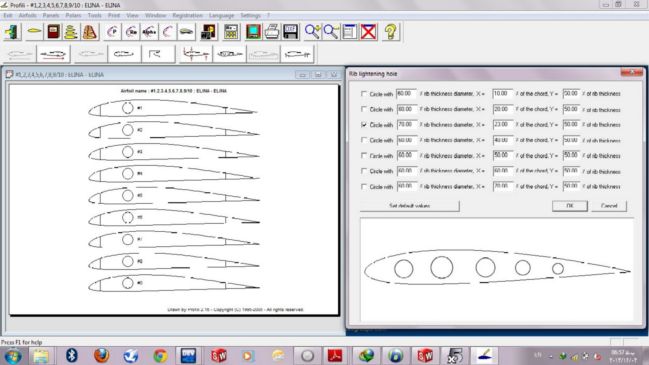Click the red X window icon in toolbar
Viewport: 649px width, 365px height.
(x=368, y=32)
